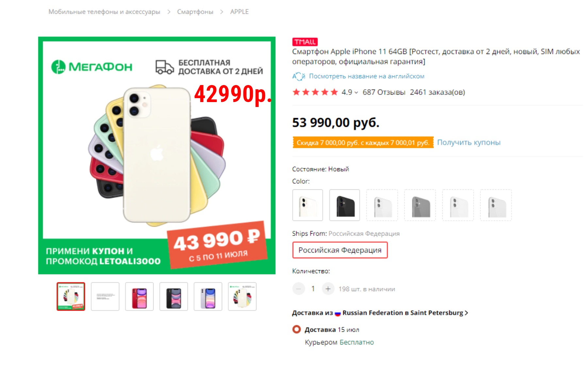The height and width of the screenshot is (368, 588).
Task: Decrease quantity with the minus button
Action: pos(299,289)
